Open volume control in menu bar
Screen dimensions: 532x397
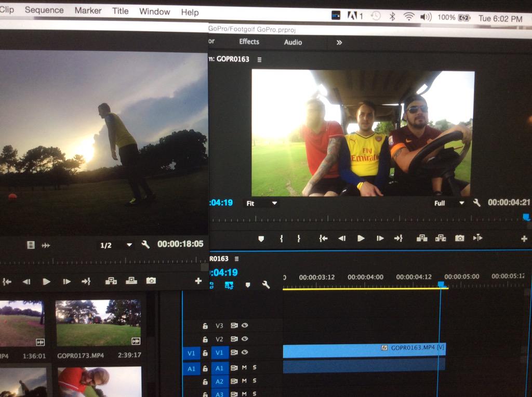(426, 17)
